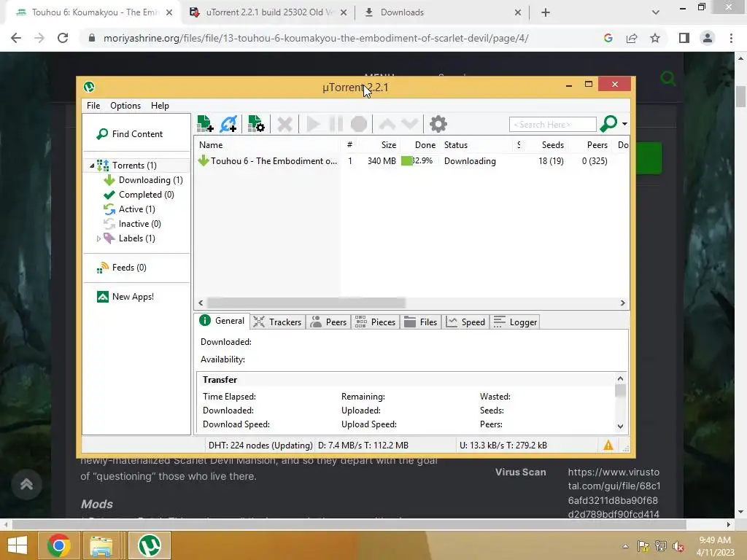The image size is (747, 560).
Task: Open Chrome from the taskbar
Action: click(x=59, y=545)
